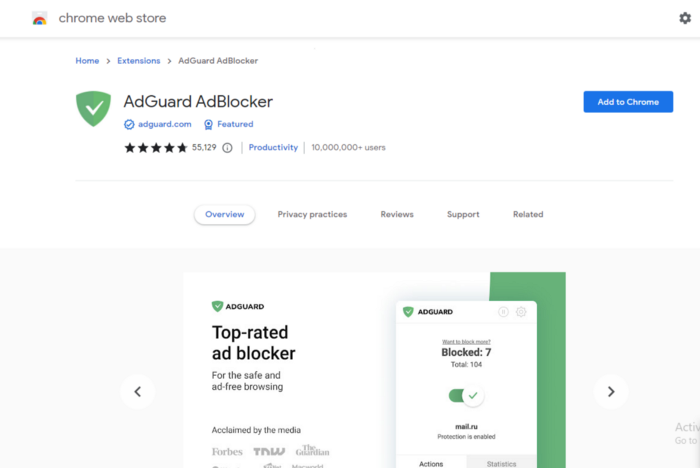
Task: Click the 55,129 ratings count
Action: click(x=204, y=147)
